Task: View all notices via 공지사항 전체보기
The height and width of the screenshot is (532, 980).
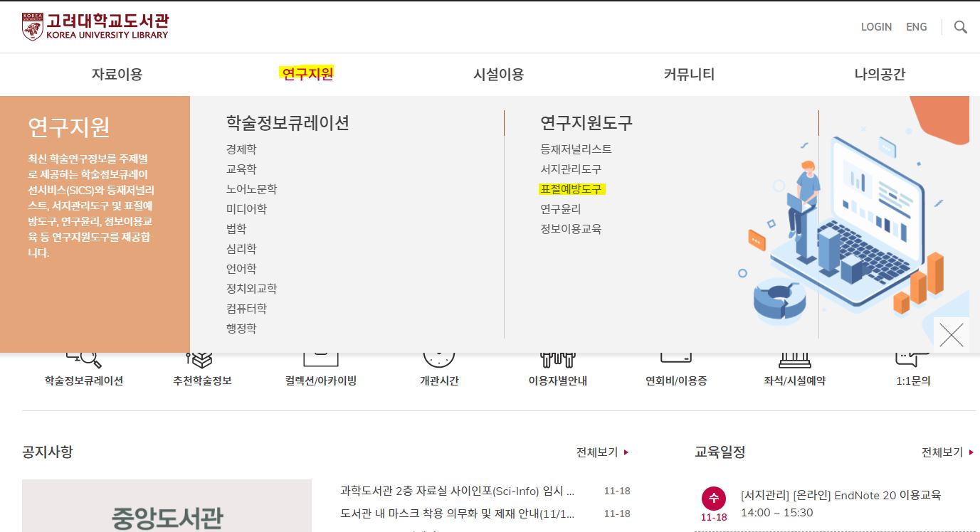Action: (x=602, y=452)
